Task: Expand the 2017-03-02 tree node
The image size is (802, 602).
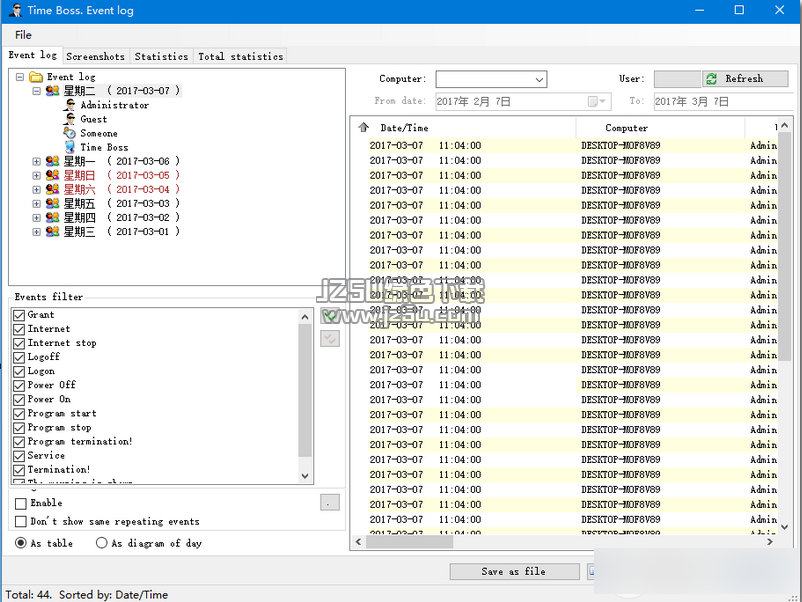Action: tap(36, 218)
